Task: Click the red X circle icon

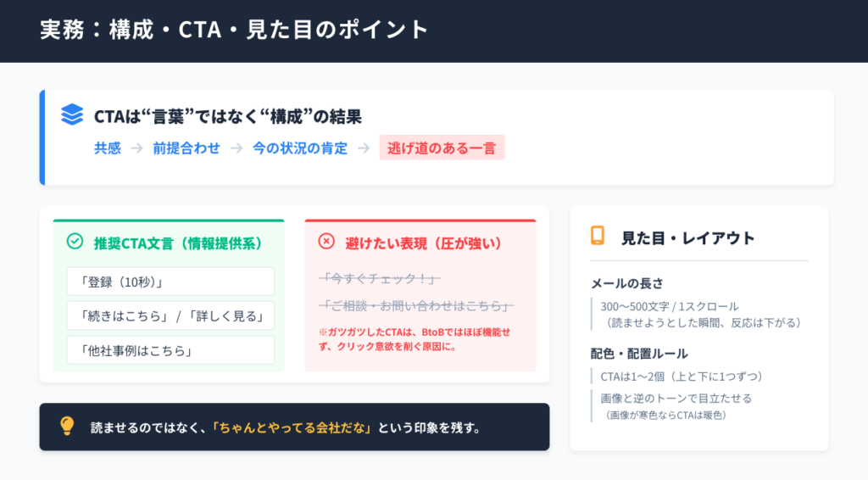Action: pyautogui.click(x=326, y=242)
